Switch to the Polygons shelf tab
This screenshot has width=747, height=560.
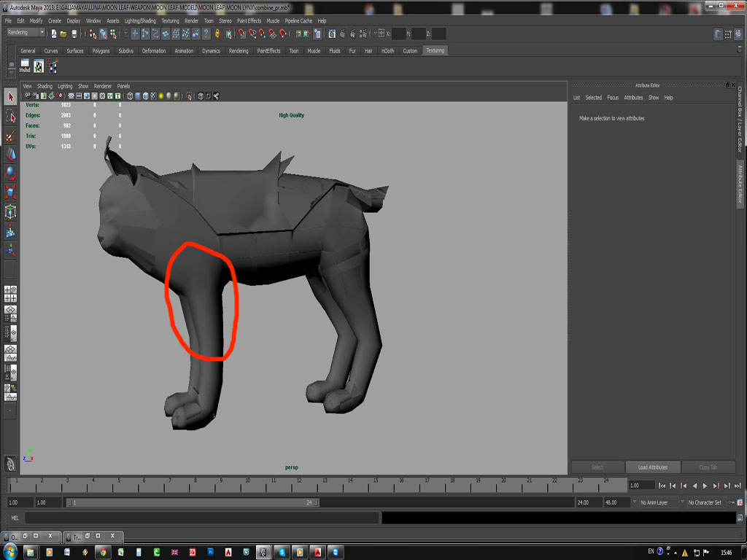(x=100, y=50)
